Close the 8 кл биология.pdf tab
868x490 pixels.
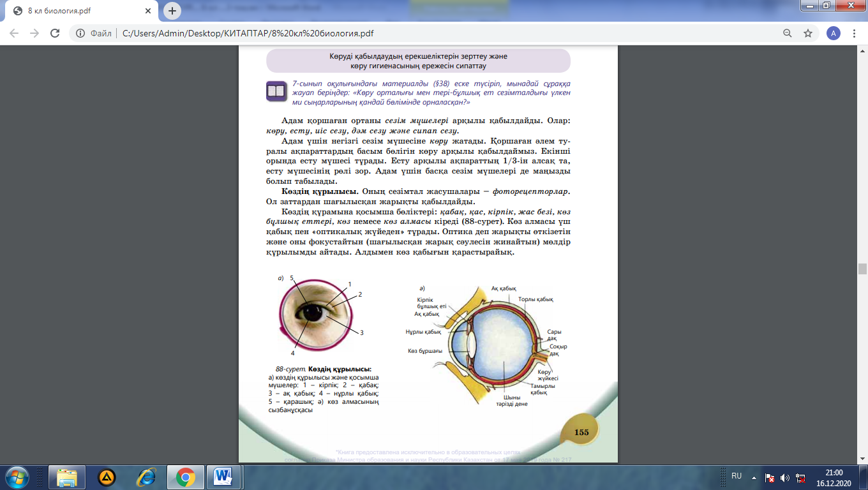[x=148, y=11]
